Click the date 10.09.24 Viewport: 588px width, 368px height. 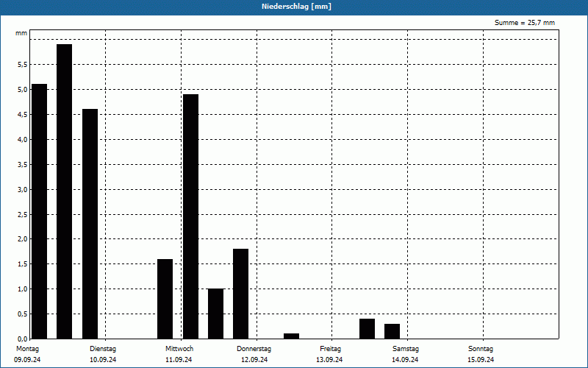(x=103, y=360)
